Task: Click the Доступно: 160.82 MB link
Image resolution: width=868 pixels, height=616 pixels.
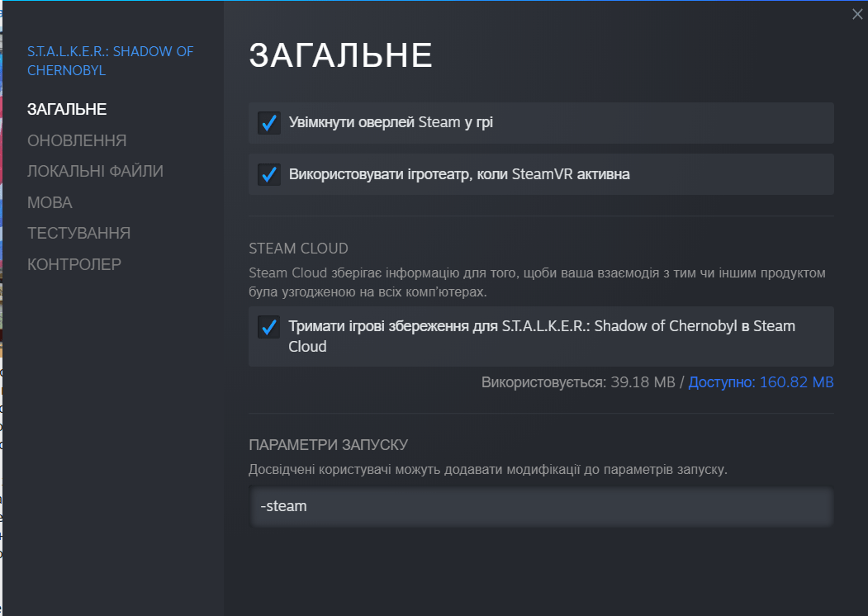Action: (761, 382)
